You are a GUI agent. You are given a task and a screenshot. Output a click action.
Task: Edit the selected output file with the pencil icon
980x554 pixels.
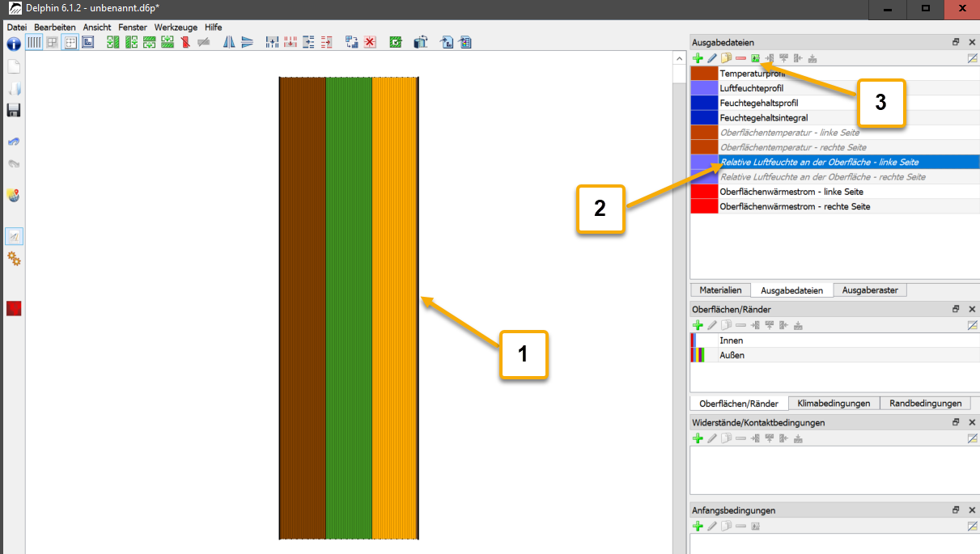[x=712, y=58]
